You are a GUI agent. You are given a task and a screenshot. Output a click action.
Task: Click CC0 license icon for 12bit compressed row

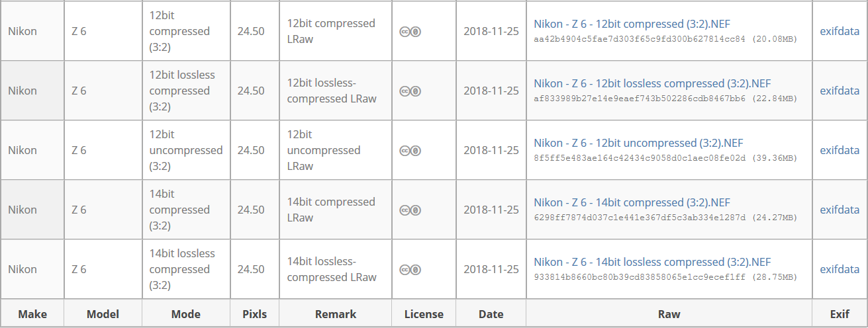pos(410,31)
